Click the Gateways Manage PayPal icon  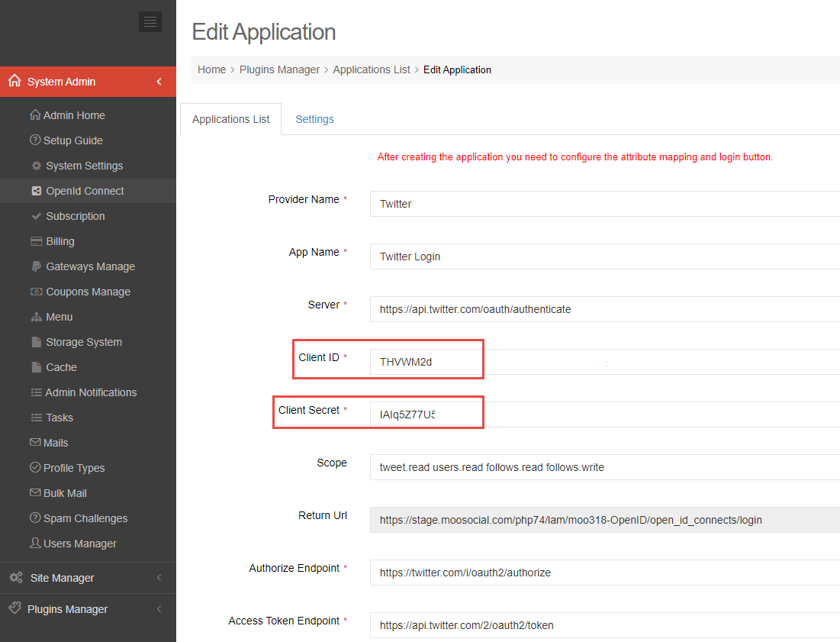[x=37, y=266]
